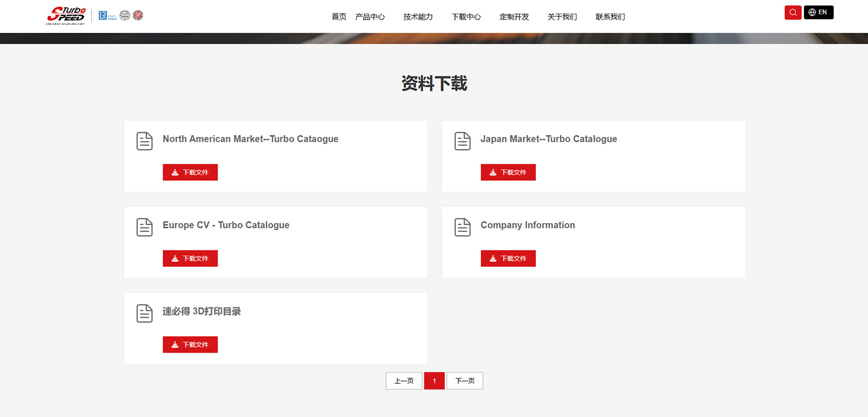Viewport: 868px width, 417px height.
Task: Click North American Market--Turbo Cataogue title
Action: [250, 139]
